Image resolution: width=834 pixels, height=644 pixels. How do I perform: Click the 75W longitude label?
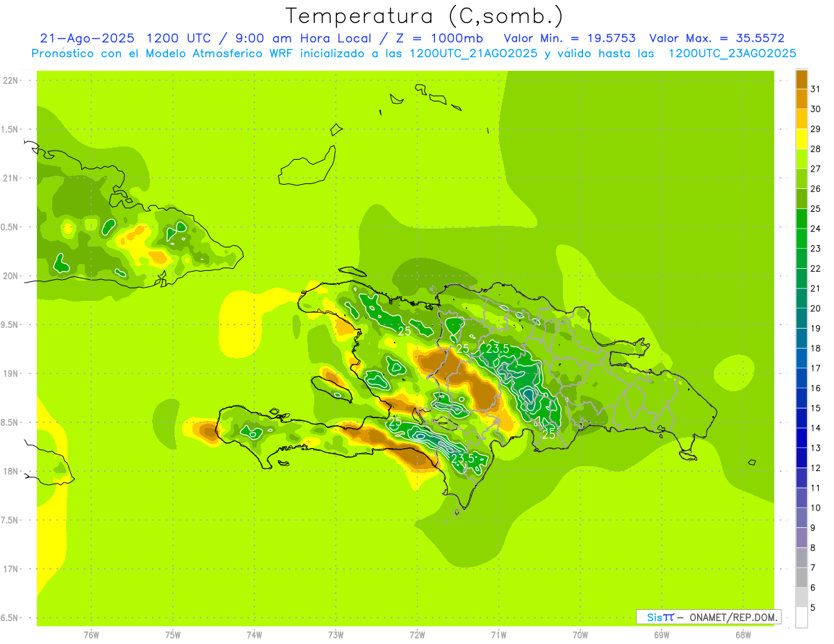(x=173, y=635)
